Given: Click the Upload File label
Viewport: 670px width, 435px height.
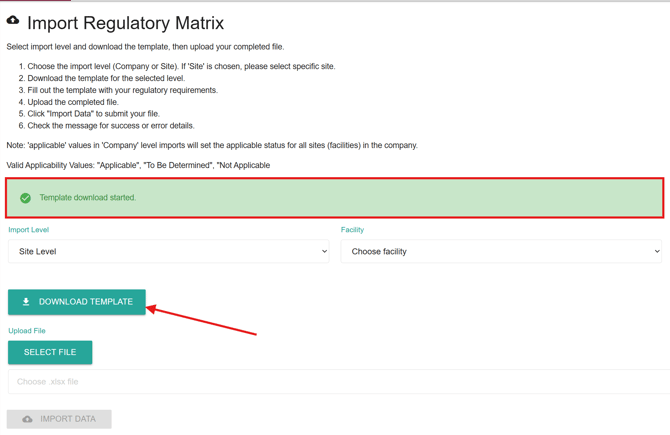Looking at the screenshot, I should coord(27,331).
